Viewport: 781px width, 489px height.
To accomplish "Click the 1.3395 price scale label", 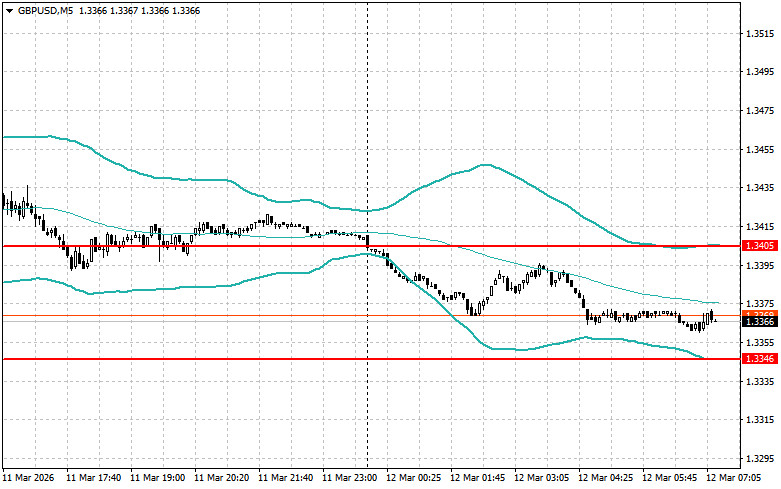I will tap(760, 265).
